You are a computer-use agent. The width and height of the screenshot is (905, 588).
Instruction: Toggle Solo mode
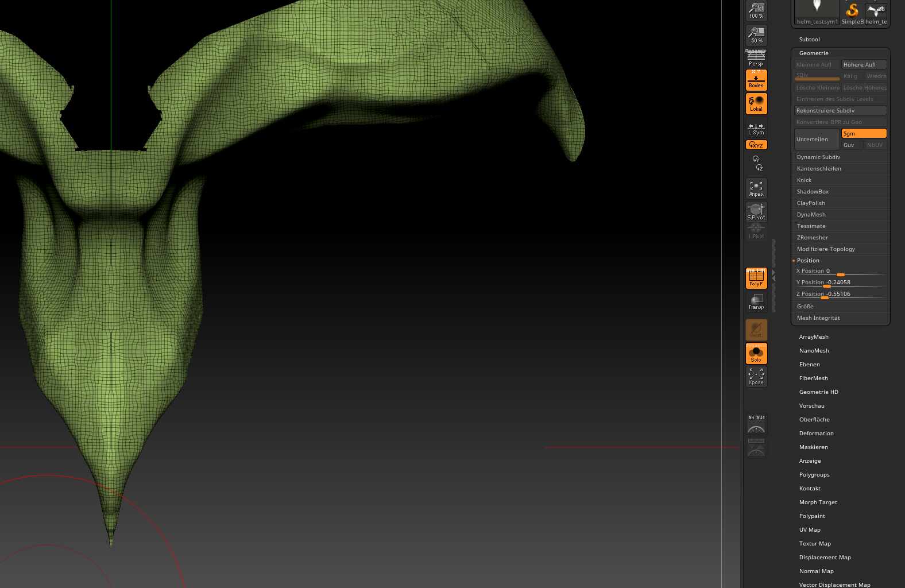tap(756, 353)
